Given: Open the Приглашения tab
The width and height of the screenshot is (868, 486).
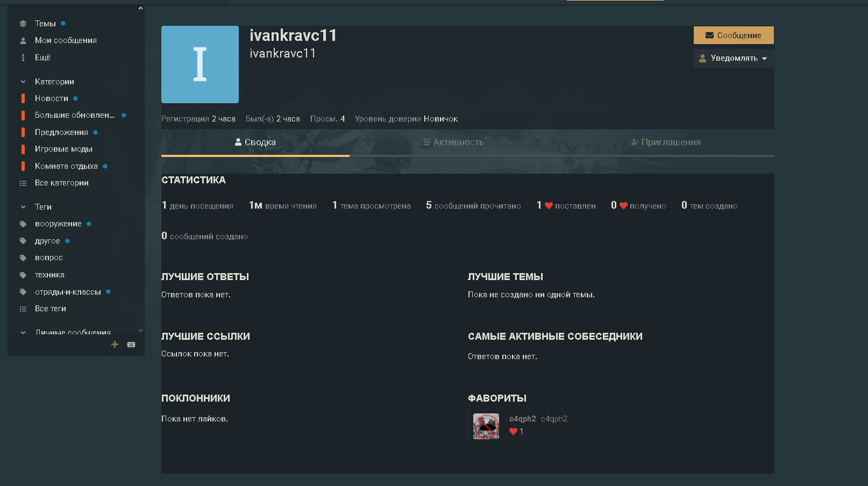Looking at the screenshot, I should 666,142.
